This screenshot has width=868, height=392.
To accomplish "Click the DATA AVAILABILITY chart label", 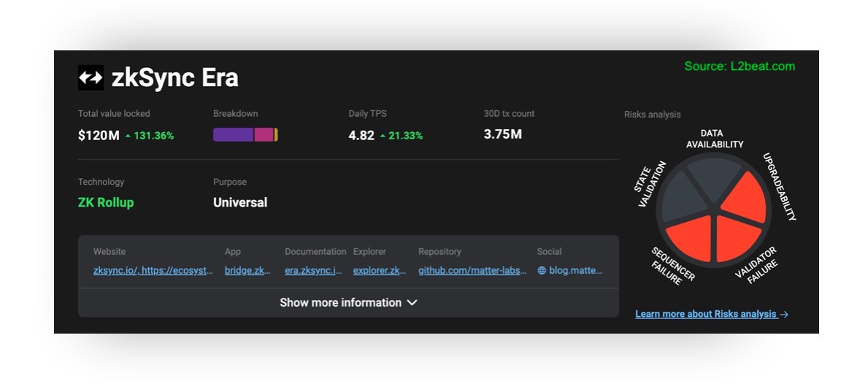I will coord(714,139).
